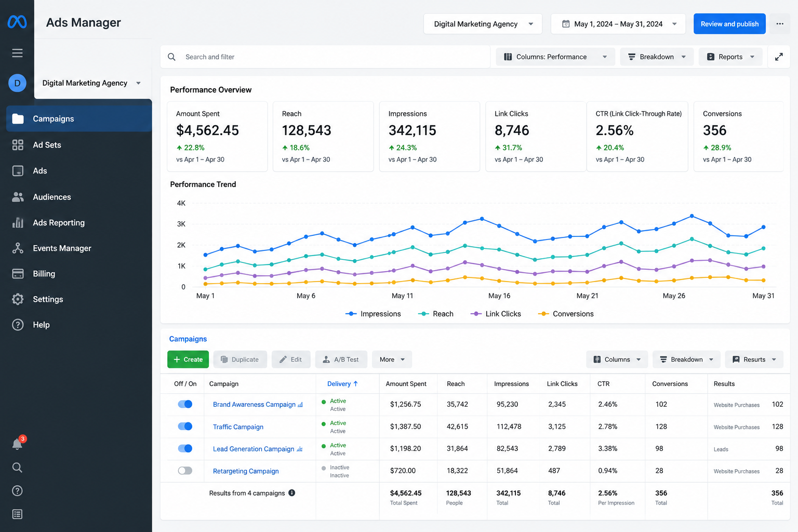Click info icon beside Results from 4 campaigns

(292, 493)
